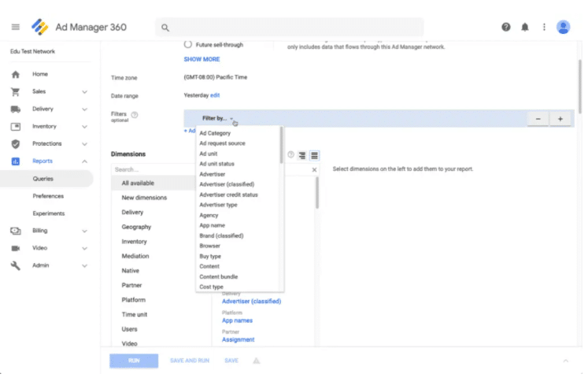588x385 pixels.
Task: Expand the Sales menu chevron
Action: coord(85,92)
